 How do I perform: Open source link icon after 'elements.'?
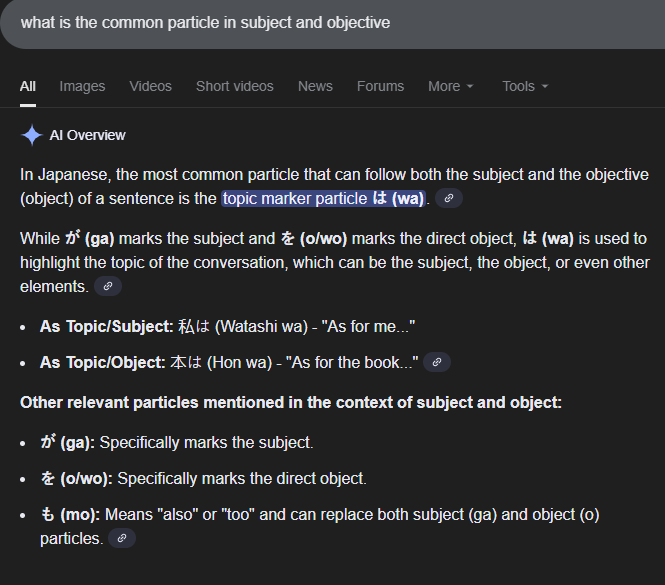coord(108,286)
